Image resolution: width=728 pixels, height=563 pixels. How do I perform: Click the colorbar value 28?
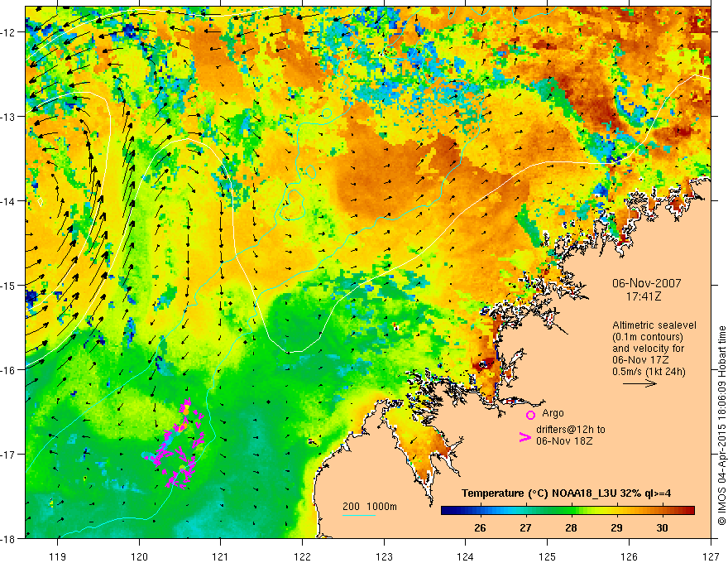571,527
